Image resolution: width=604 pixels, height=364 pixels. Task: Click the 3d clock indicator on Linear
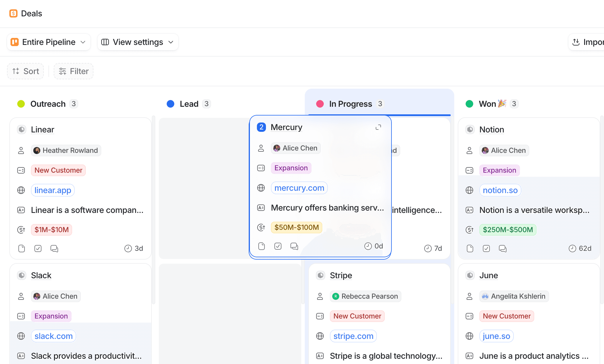134,249
